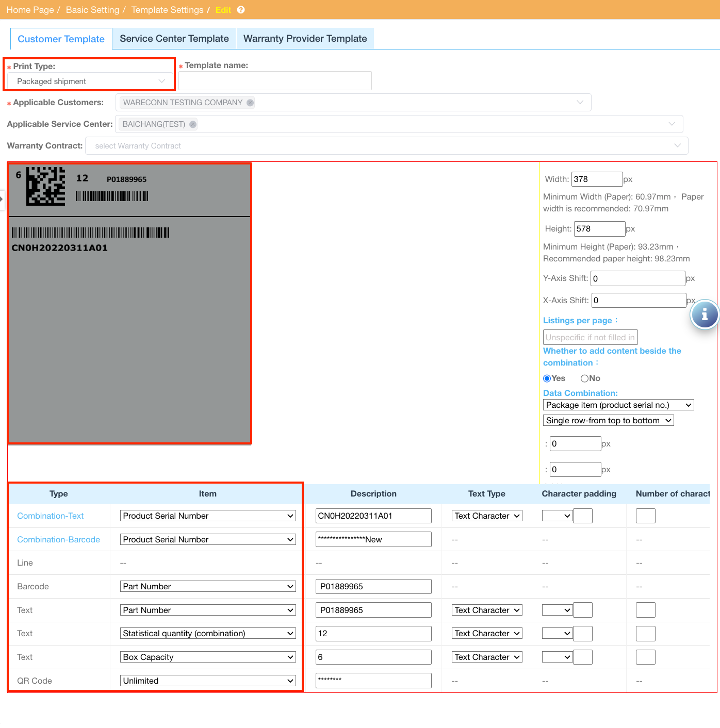Click the QR code in label preview

point(46,186)
